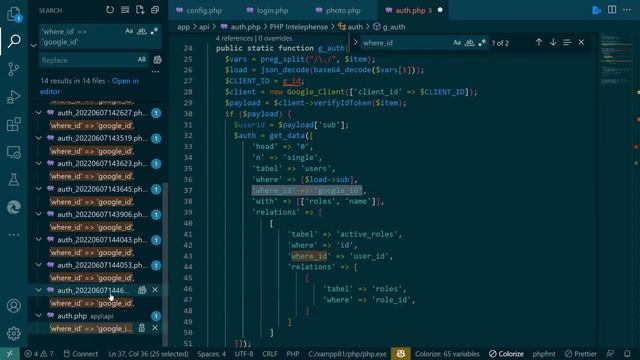Viewport: 640px width, 360px height.
Task: Open Source Control view
Action: point(14,69)
